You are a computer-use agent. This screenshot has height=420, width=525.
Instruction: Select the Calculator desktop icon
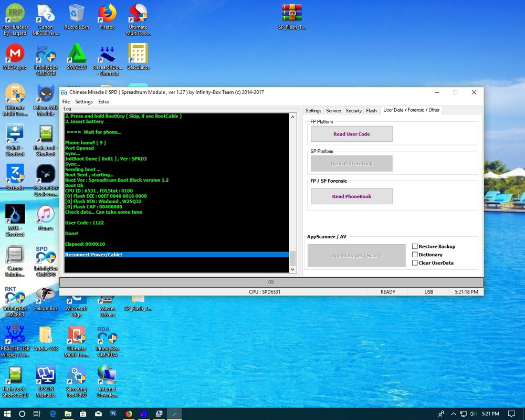click(x=138, y=57)
